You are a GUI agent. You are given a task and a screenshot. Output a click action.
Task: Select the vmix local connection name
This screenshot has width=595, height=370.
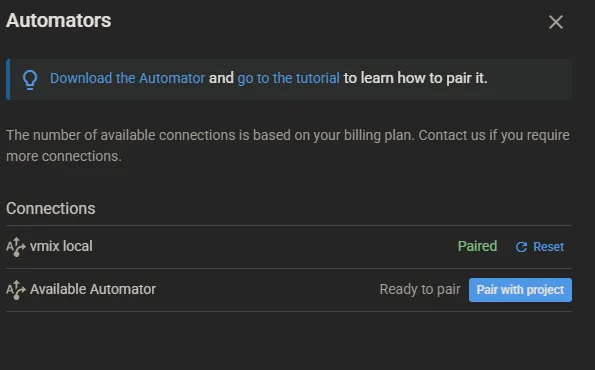click(61, 246)
